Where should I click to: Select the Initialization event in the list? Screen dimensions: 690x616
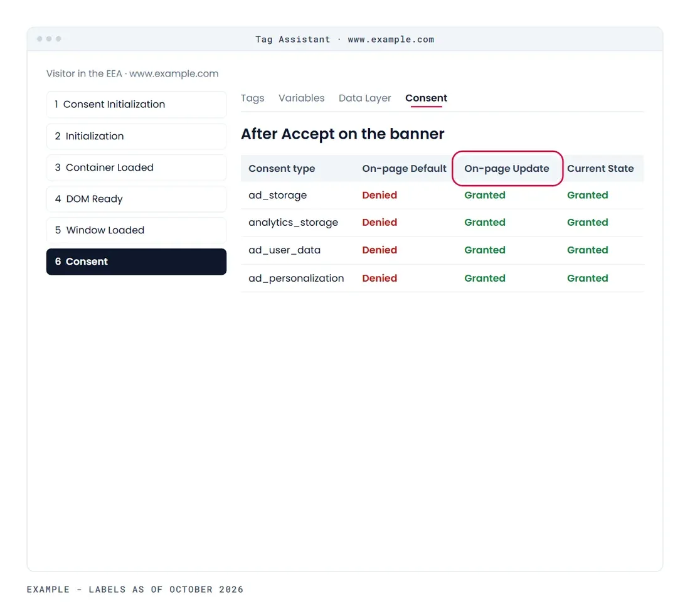pos(136,136)
